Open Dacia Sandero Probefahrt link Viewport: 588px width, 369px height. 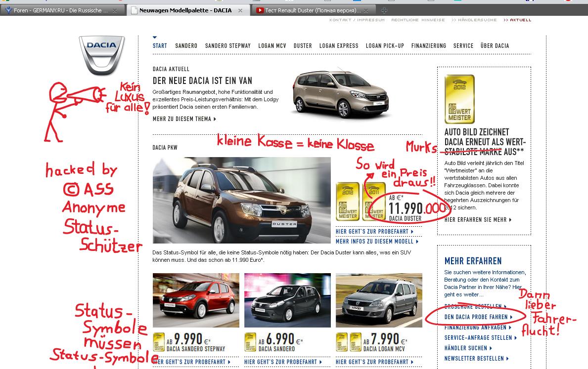point(283,362)
